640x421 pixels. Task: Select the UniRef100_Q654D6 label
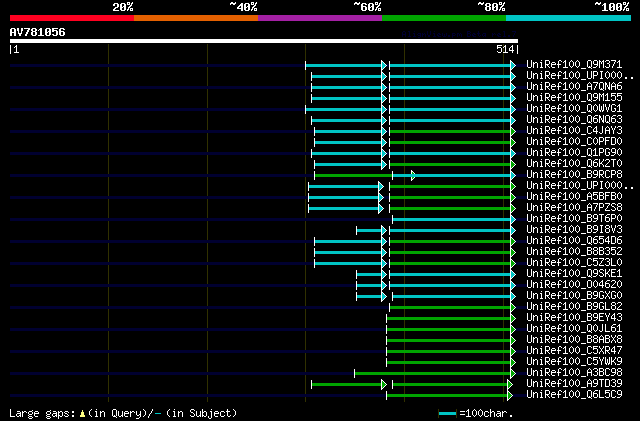pos(574,241)
